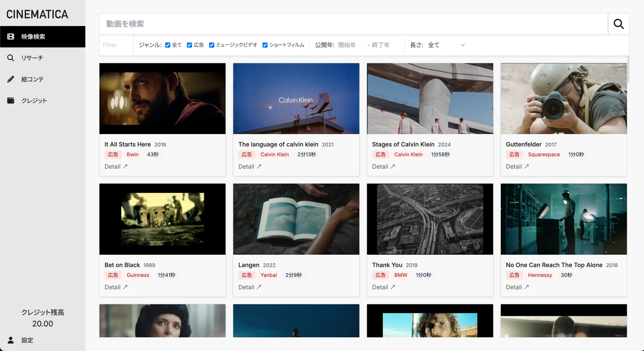The image size is (644, 351).
Task: Go to 絵コンテ in the sidebar
Action: coord(42,79)
